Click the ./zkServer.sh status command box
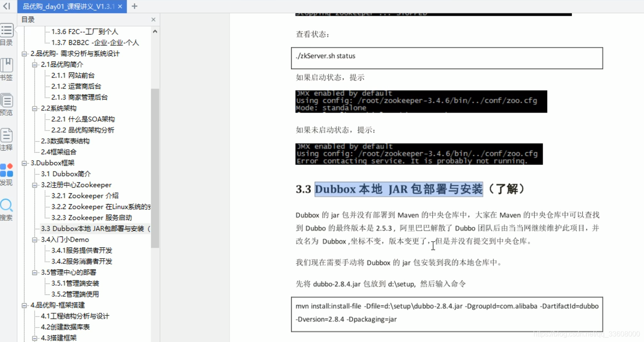The image size is (644, 342). pos(447,58)
